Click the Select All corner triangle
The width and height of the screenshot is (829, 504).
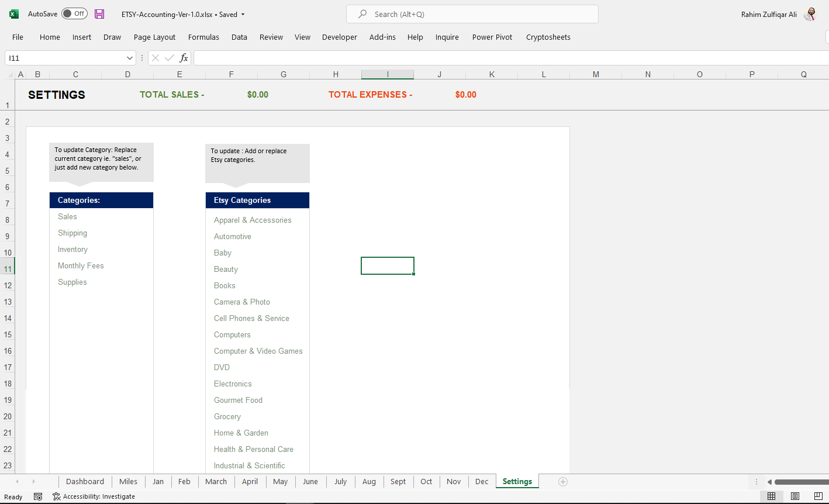pyautogui.click(x=10, y=74)
